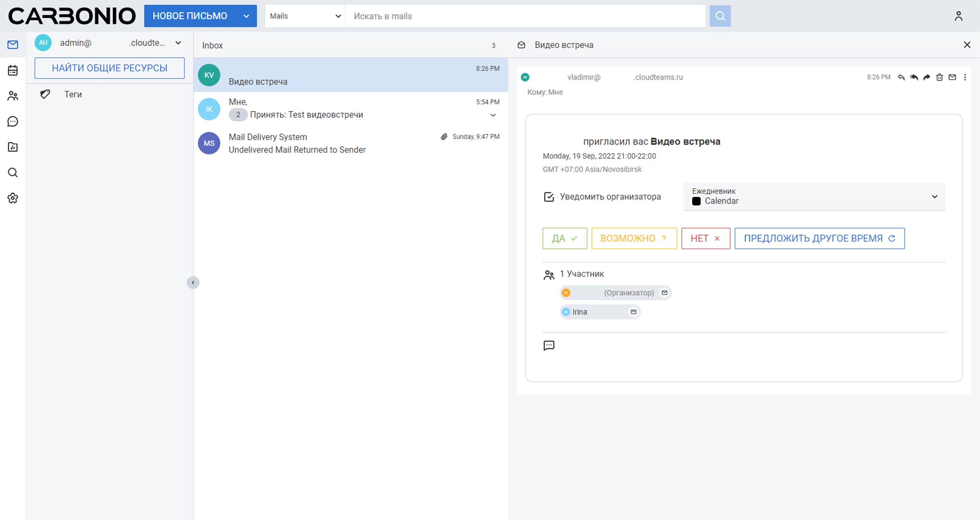Open the Contacts module in sidebar

(13, 96)
